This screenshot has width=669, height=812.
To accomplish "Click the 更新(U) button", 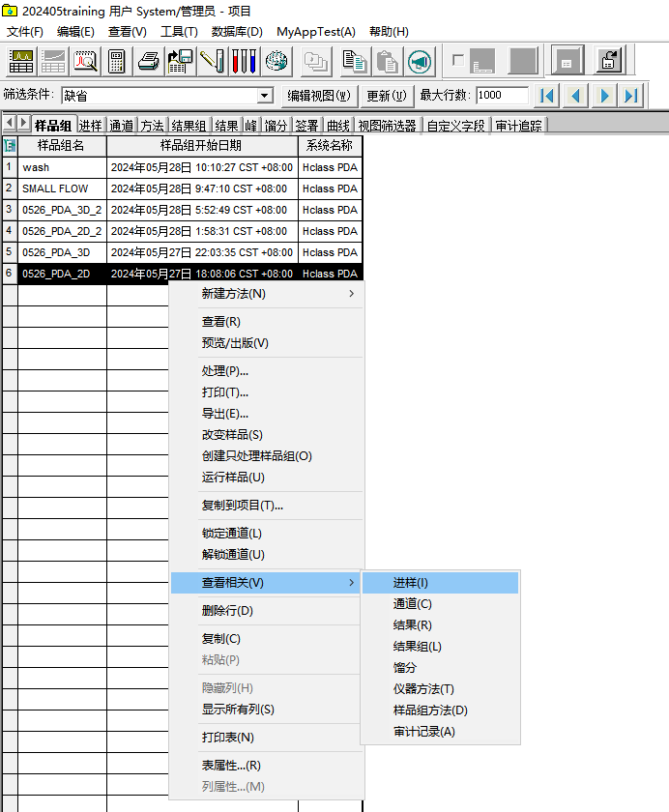I will (387, 96).
